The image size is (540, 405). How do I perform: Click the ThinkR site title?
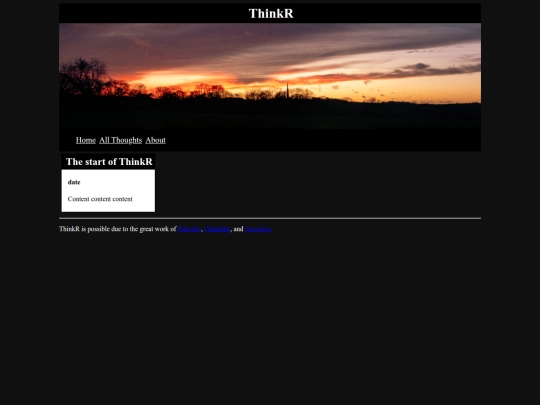point(271,13)
